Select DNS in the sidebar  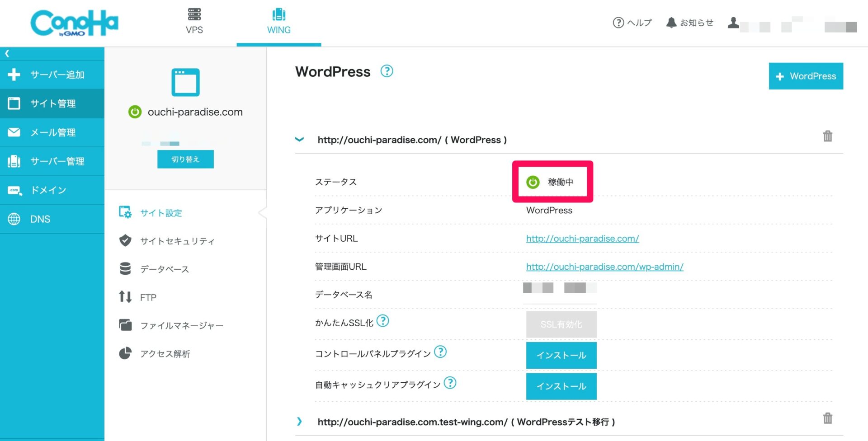click(x=52, y=219)
